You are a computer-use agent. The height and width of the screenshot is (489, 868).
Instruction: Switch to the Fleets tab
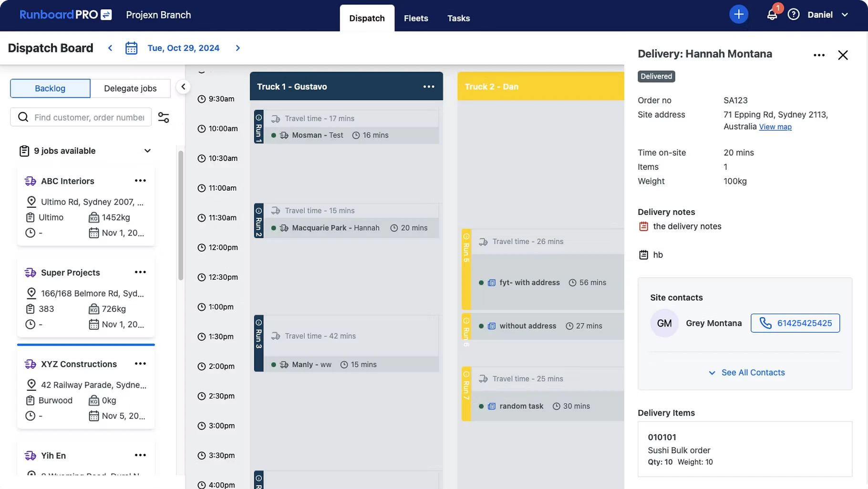415,18
